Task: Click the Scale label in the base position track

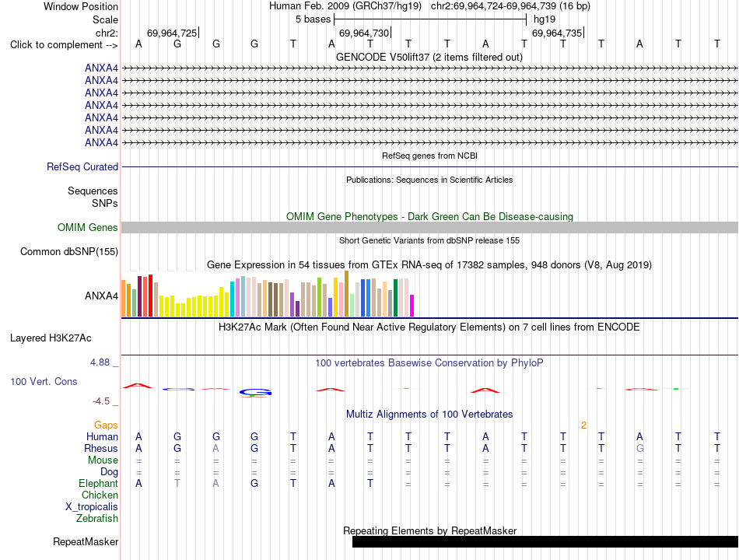Action: [x=105, y=19]
